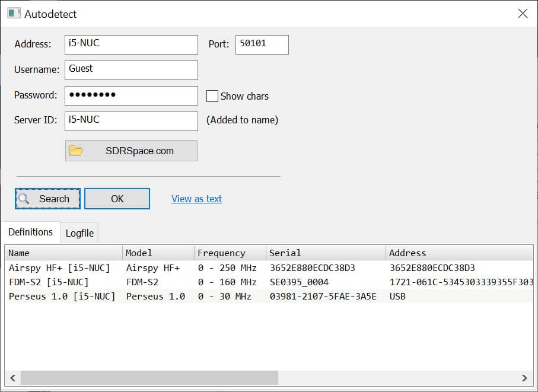Switch to the Logfile tab
The image size is (538, 392).
coord(79,233)
